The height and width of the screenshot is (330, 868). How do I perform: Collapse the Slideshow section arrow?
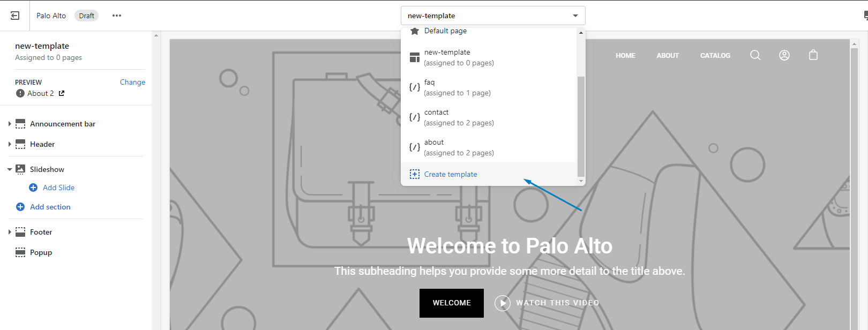10,169
